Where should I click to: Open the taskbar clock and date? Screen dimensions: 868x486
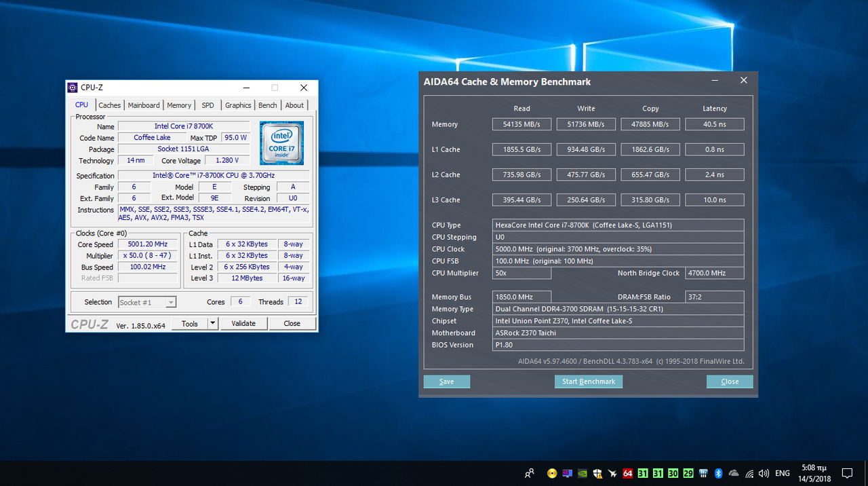816,473
